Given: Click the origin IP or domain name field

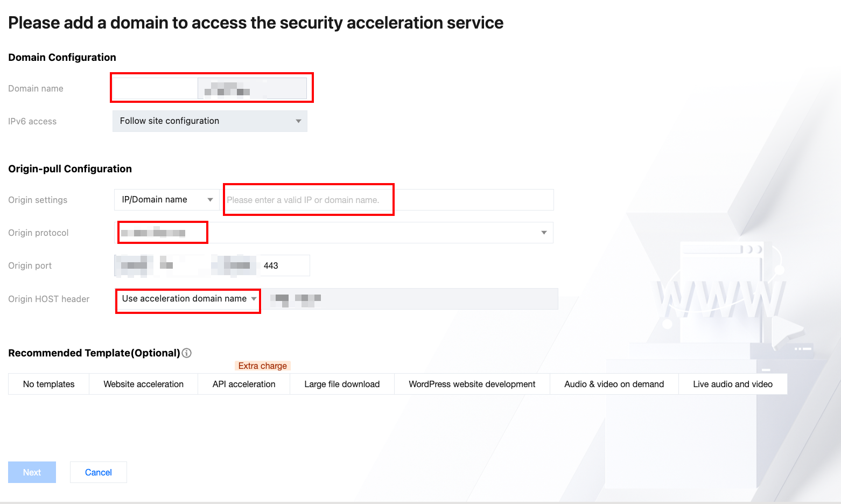Looking at the screenshot, I should click(x=388, y=200).
